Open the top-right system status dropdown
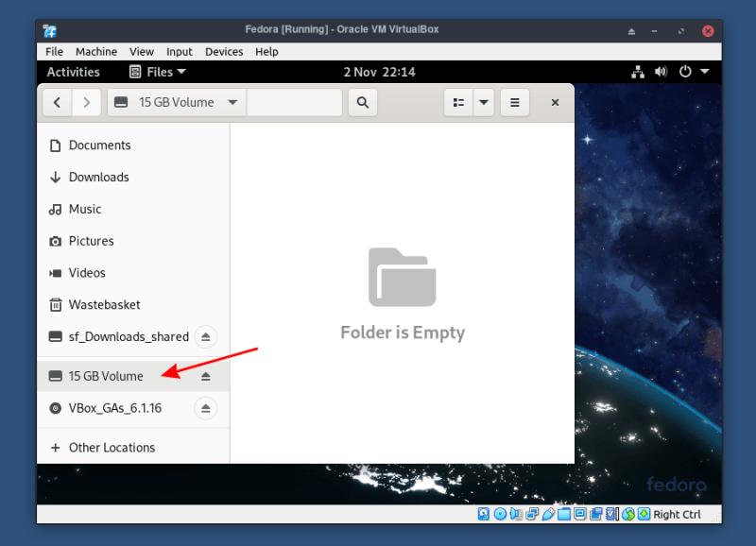Image resolution: width=756 pixels, height=546 pixels. 703,72
